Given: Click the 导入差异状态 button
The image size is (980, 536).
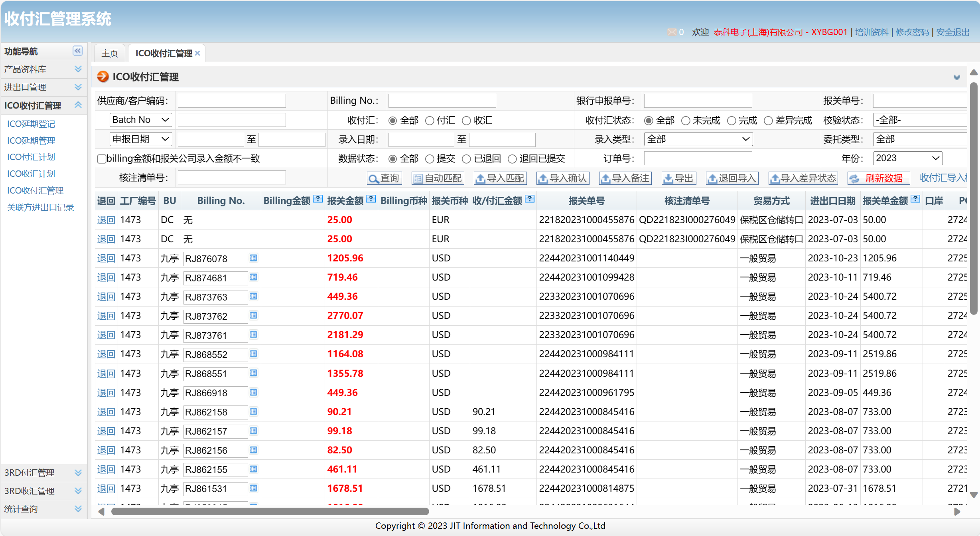Looking at the screenshot, I should click(803, 178).
